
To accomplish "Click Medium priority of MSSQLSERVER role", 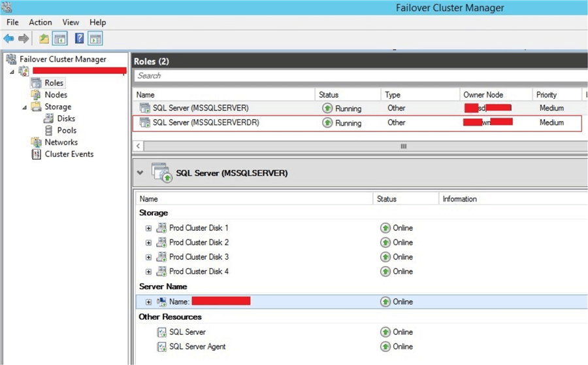I will [x=551, y=108].
